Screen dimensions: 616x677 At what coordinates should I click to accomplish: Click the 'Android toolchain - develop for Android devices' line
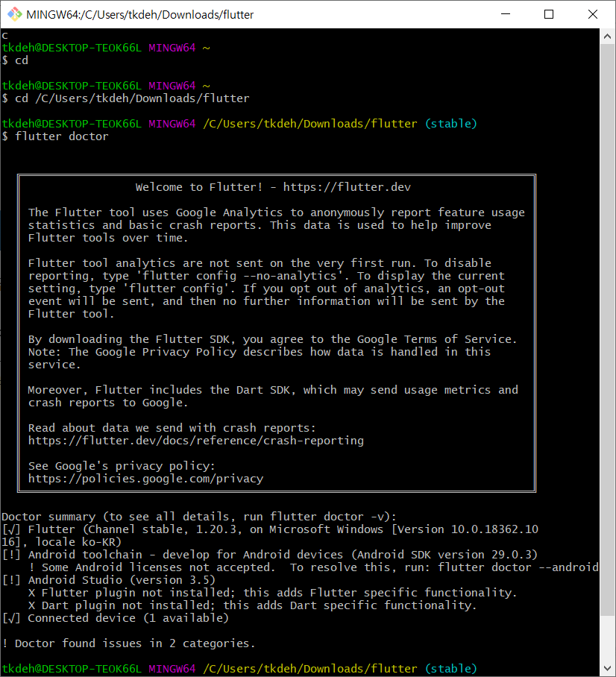pos(269,555)
